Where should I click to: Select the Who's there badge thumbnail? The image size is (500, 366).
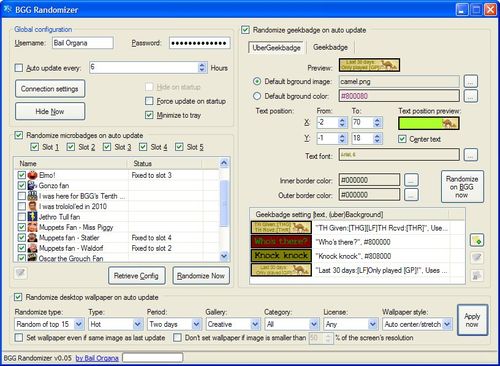click(281, 242)
